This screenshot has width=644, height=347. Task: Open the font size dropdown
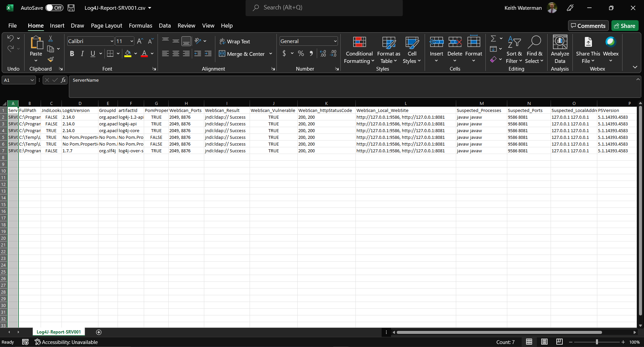132,41
